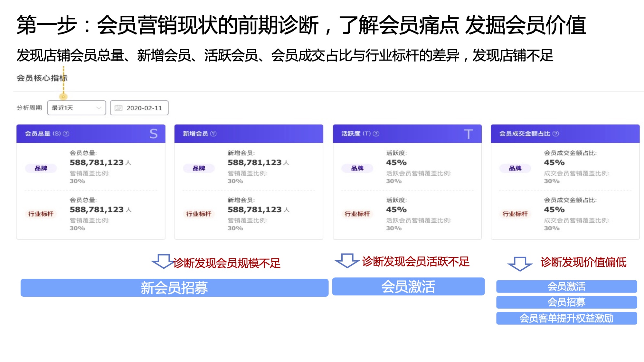Click help icon beside 新增会员
This screenshot has width=644, height=362.
coord(213,134)
